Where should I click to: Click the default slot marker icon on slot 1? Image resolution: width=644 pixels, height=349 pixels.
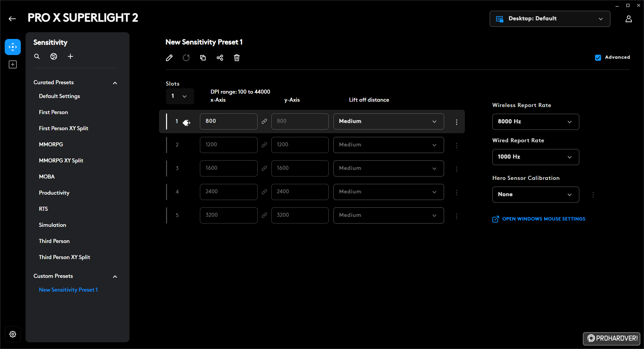(x=186, y=122)
